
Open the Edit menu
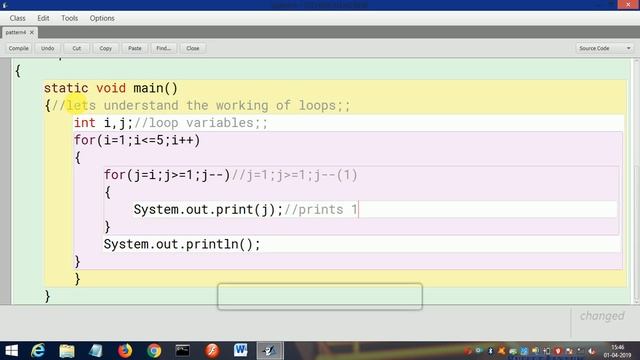pos(43,18)
